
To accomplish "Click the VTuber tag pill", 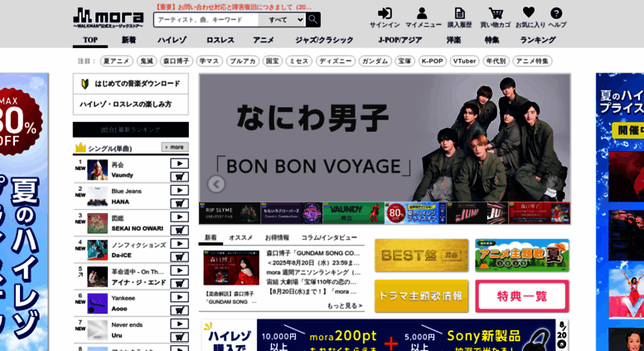I will pyautogui.click(x=464, y=61).
